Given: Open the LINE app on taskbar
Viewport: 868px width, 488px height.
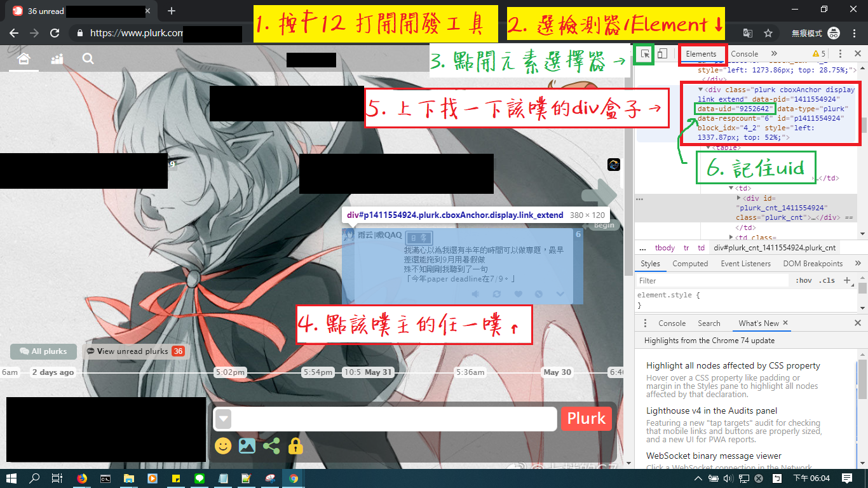Looking at the screenshot, I should point(199,478).
